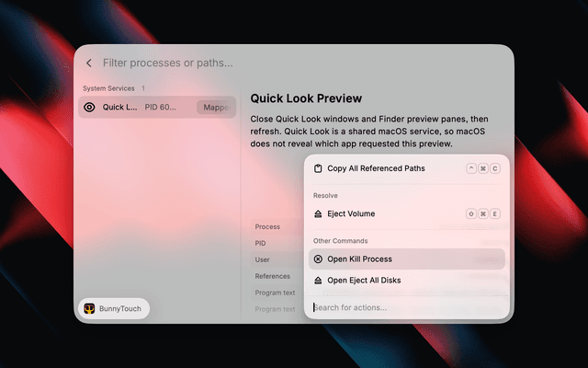Viewport: 588px width, 368px height.
Task: Click the Search for actions field
Action: [x=406, y=307]
